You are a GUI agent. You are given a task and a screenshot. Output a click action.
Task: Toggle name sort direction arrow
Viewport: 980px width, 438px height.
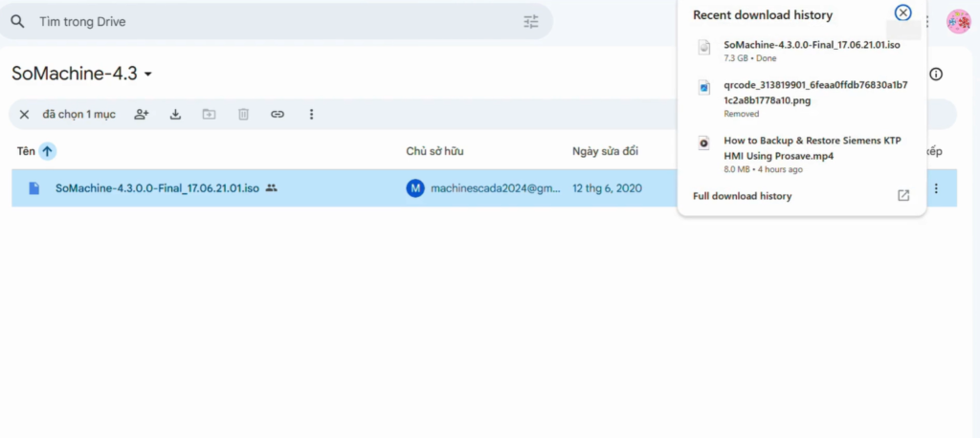pos(48,151)
